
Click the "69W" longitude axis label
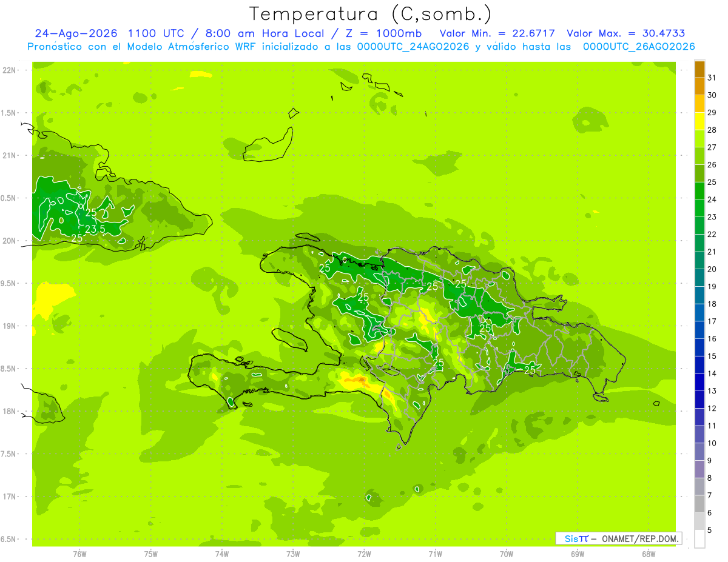click(x=578, y=554)
